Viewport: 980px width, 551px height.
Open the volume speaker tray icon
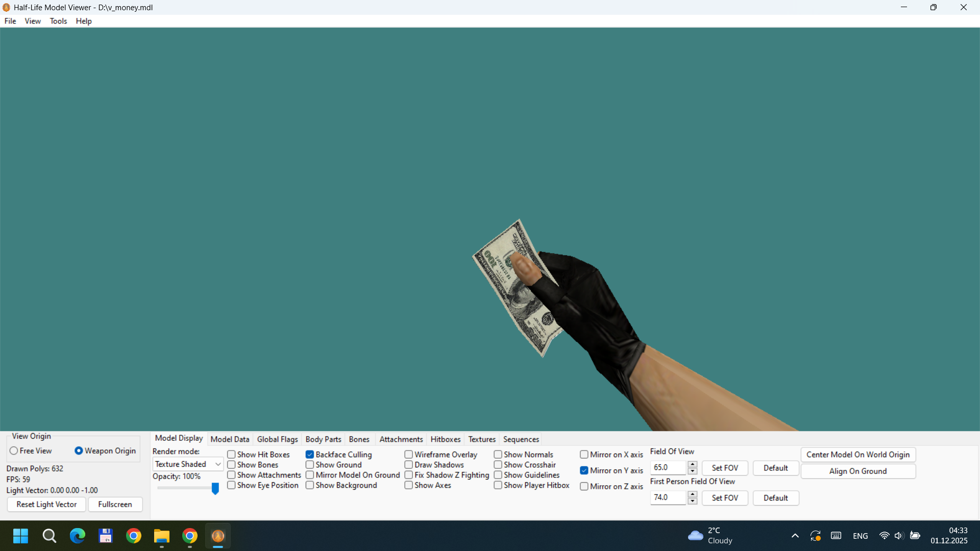[899, 536]
